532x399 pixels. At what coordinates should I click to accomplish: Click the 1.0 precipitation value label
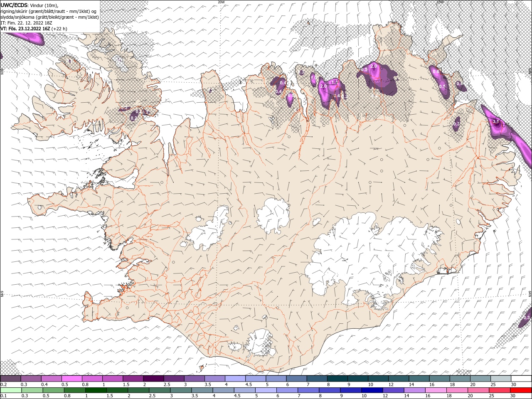314,77
